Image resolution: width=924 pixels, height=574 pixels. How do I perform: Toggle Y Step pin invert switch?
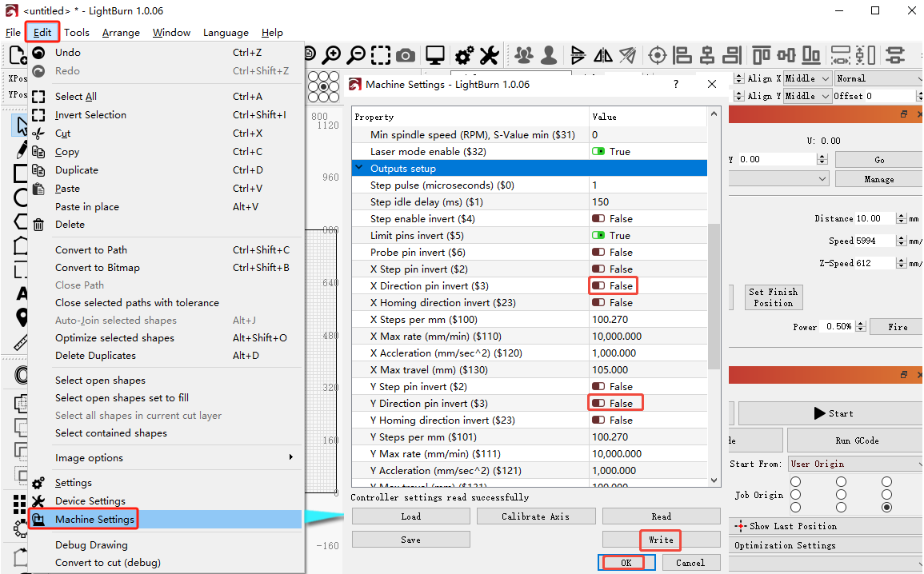point(598,386)
